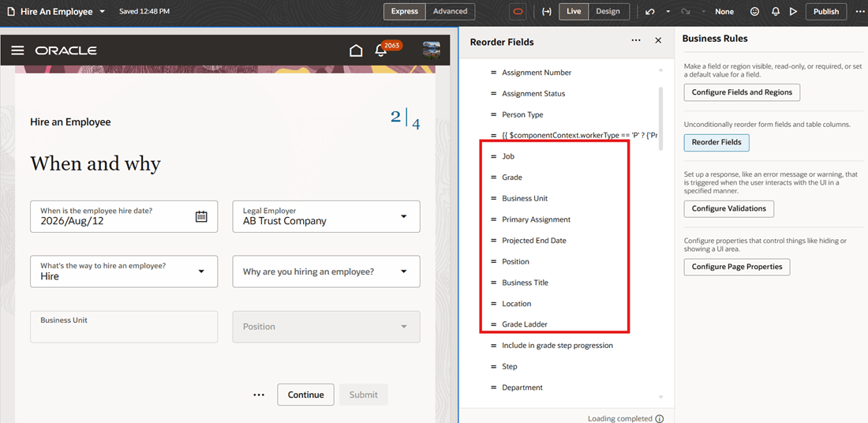The height and width of the screenshot is (423, 868).
Task: Open the user profile avatar
Action: (x=431, y=51)
